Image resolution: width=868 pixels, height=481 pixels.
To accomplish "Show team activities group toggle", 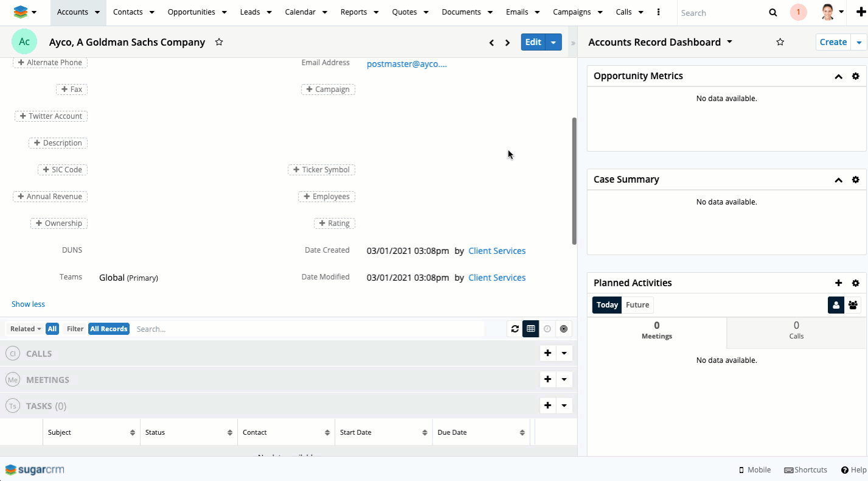I will pyautogui.click(x=853, y=305).
